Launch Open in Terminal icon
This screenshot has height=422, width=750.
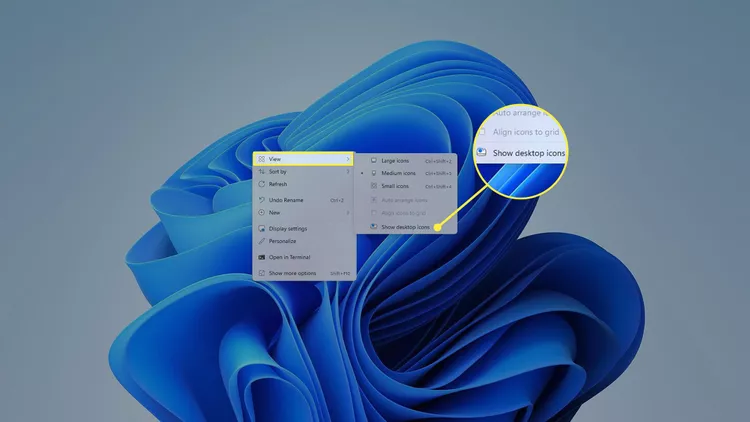click(262, 257)
